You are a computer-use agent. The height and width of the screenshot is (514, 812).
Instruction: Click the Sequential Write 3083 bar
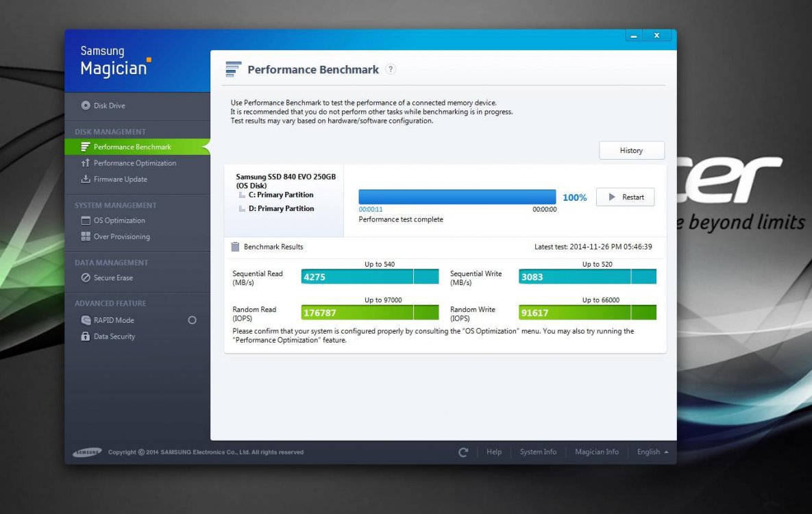tap(587, 277)
